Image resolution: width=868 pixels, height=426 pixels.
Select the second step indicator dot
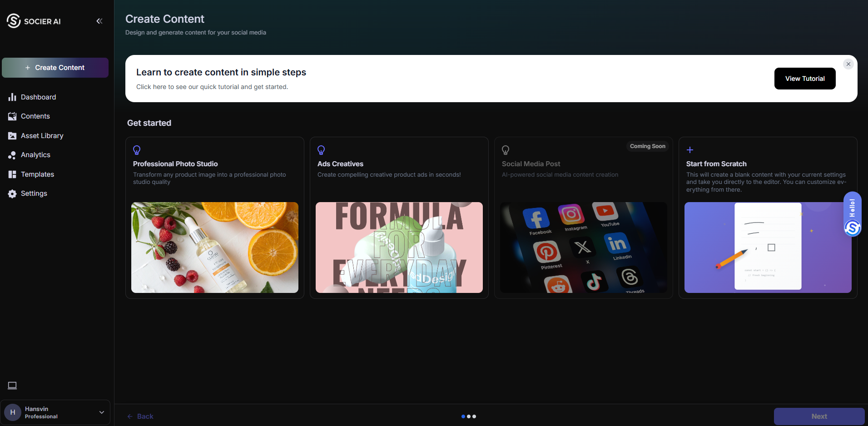469,416
